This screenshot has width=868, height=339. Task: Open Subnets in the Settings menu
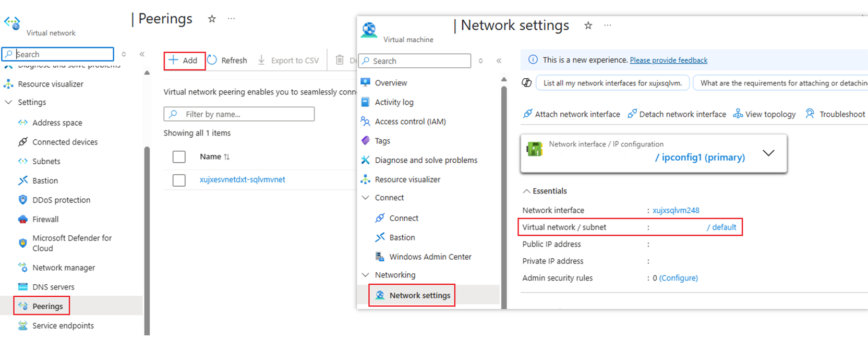point(46,161)
